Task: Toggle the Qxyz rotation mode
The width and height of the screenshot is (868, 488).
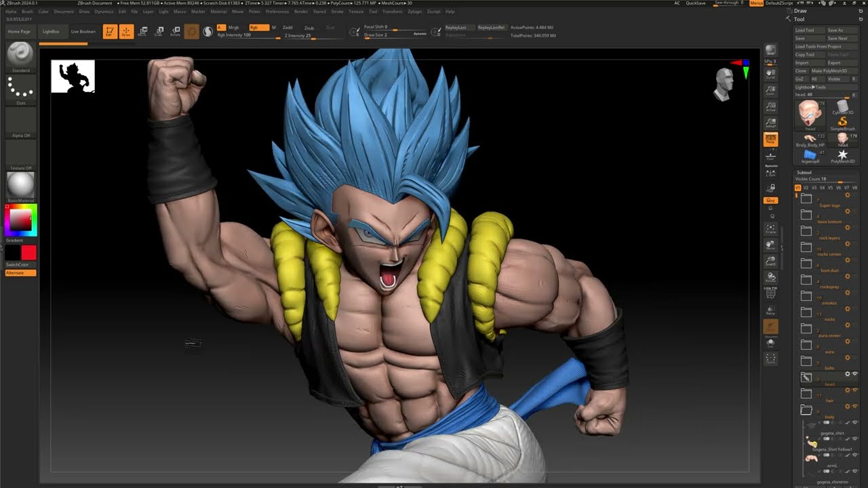Action: pos(770,200)
